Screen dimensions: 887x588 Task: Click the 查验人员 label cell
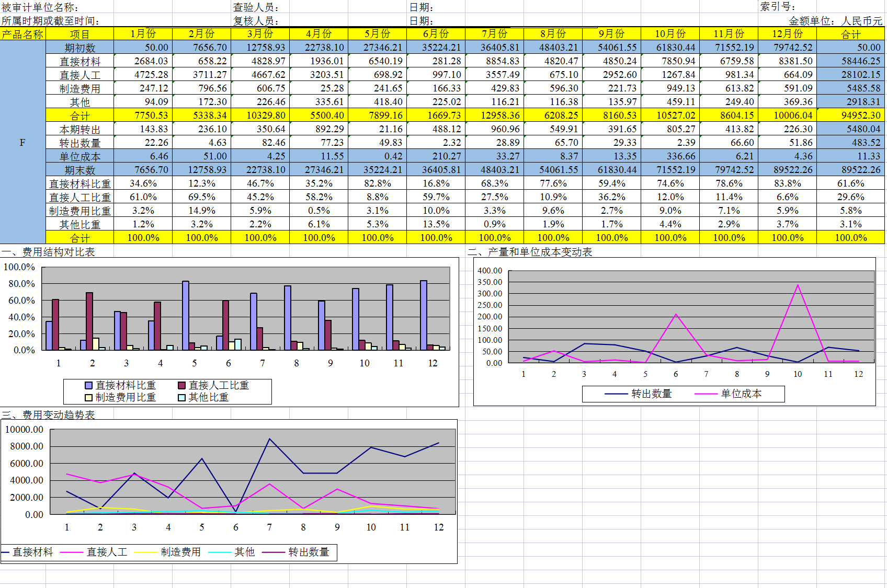tap(256, 7)
